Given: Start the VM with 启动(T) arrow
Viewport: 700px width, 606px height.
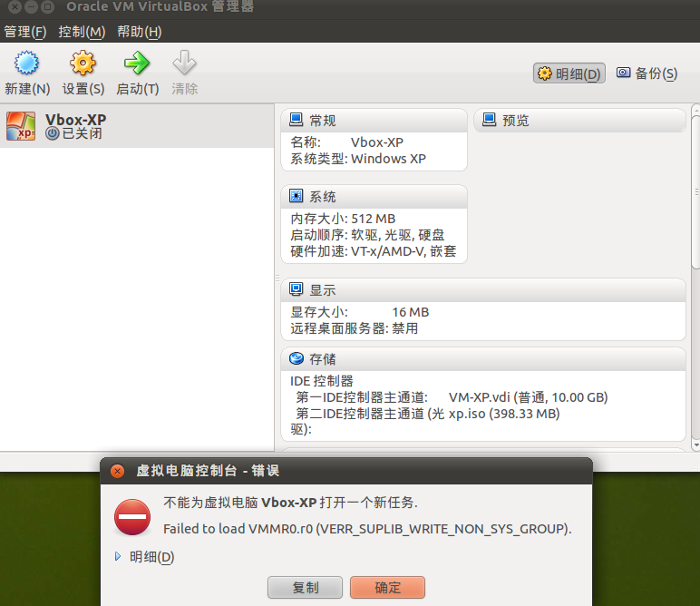Looking at the screenshot, I should pyautogui.click(x=137, y=63).
